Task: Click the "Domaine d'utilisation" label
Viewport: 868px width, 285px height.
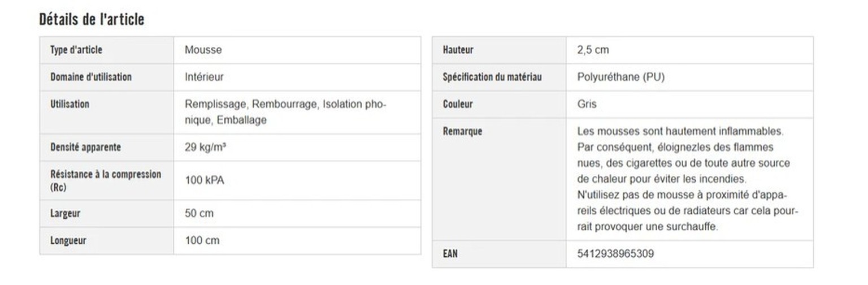Action: 91,77
